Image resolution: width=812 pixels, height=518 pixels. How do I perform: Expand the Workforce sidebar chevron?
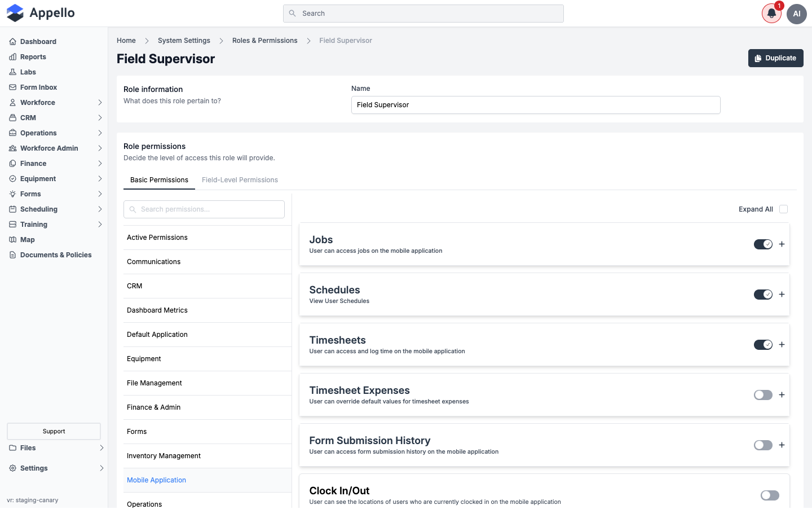100,103
